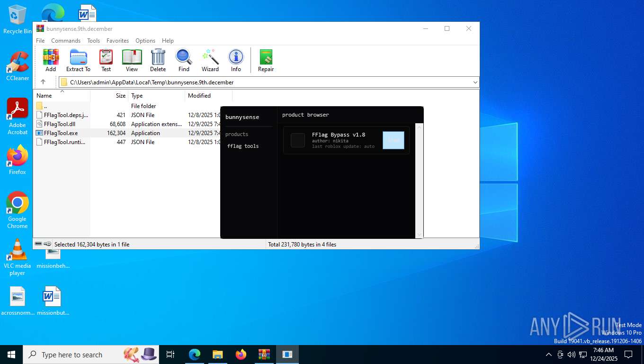
Task: Click the network icon in system tray
Action: [583, 355]
